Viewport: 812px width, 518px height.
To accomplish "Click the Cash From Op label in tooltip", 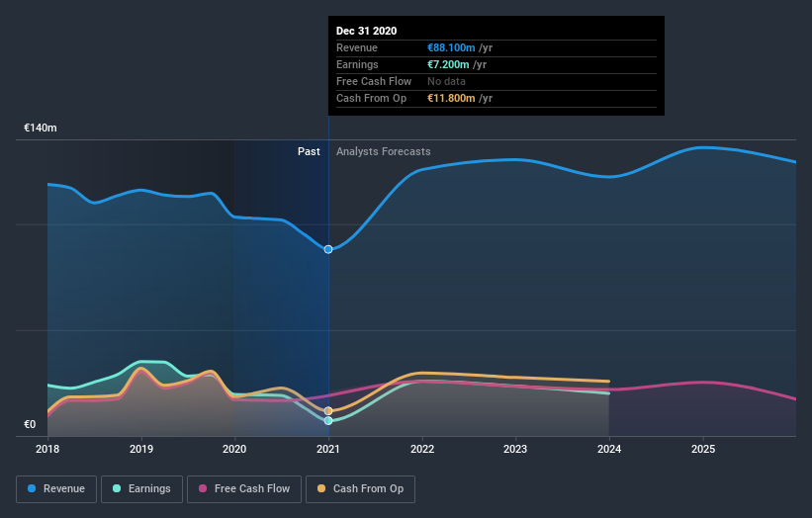I will [371, 98].
